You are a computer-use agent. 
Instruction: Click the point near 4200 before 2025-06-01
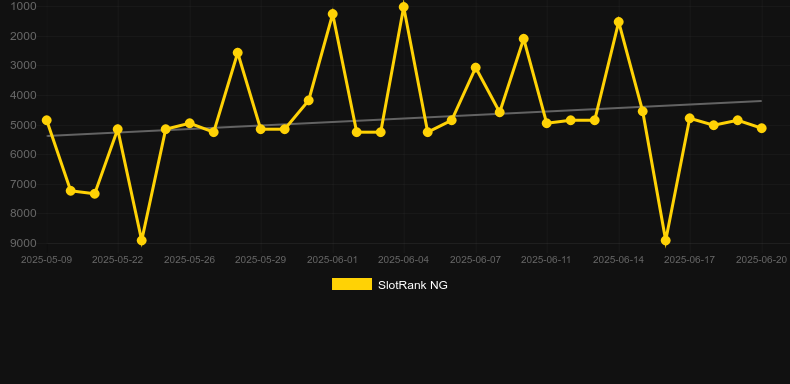[308, 101]
